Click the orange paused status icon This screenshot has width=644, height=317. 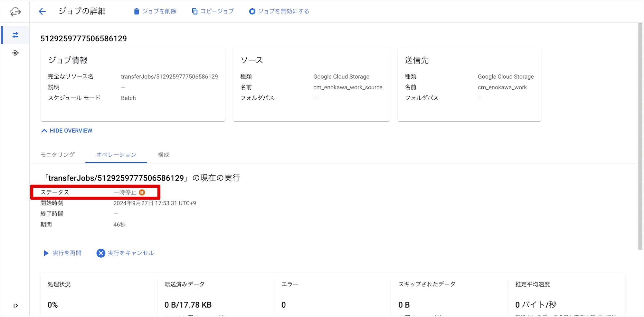142,193
